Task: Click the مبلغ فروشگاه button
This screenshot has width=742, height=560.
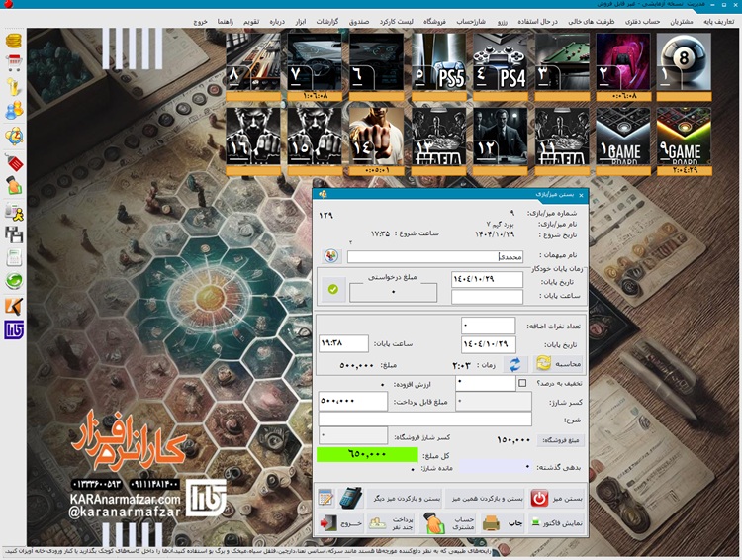Action: (561, 440)
